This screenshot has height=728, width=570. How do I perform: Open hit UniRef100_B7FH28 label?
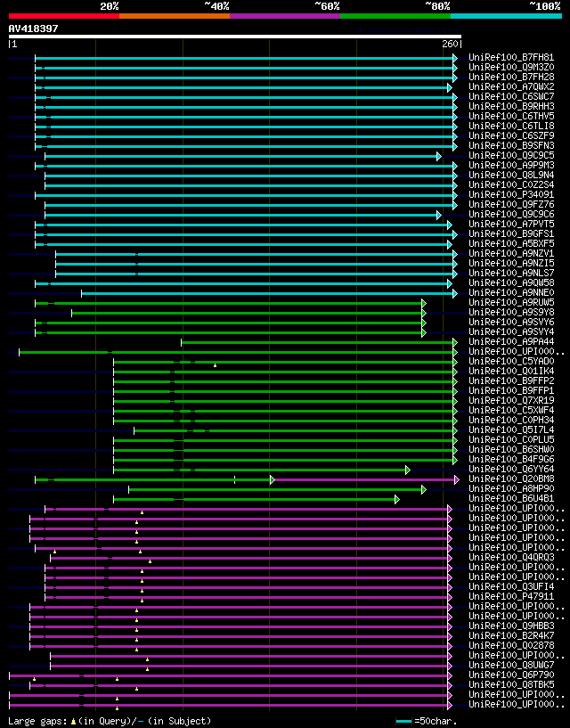coord(511,77)
